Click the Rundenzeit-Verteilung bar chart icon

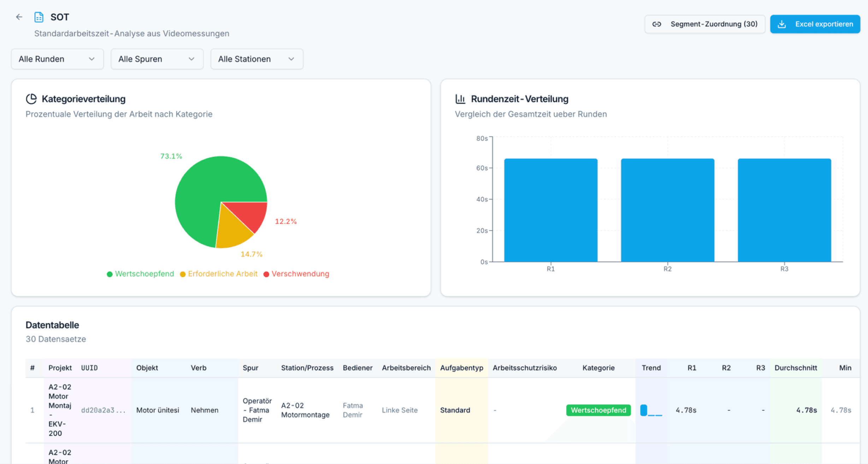point(460,99)
